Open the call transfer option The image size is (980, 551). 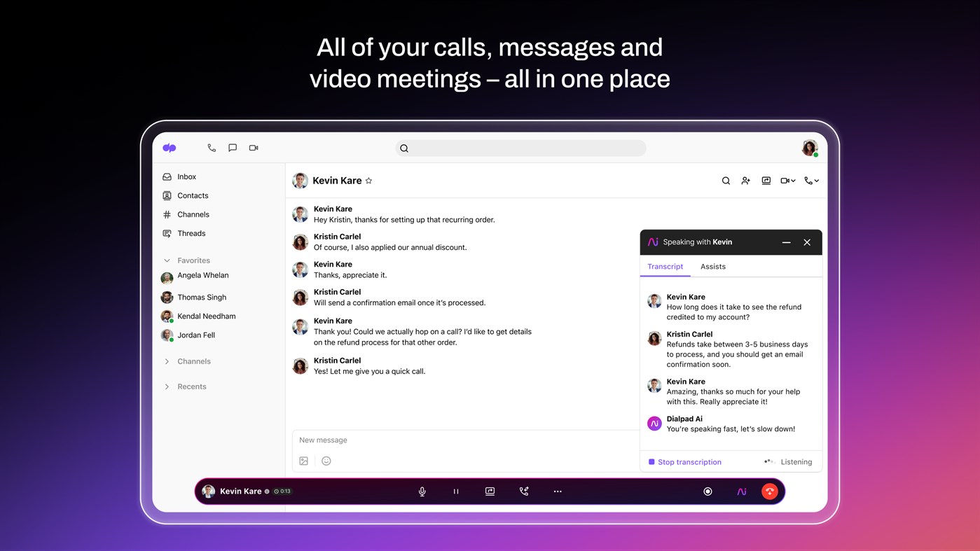click(523, 491)
